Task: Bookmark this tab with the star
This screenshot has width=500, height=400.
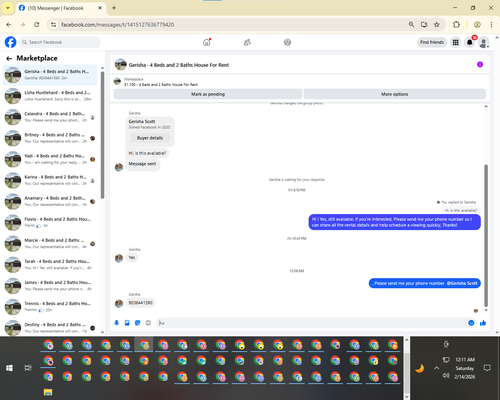Action: 437,25
